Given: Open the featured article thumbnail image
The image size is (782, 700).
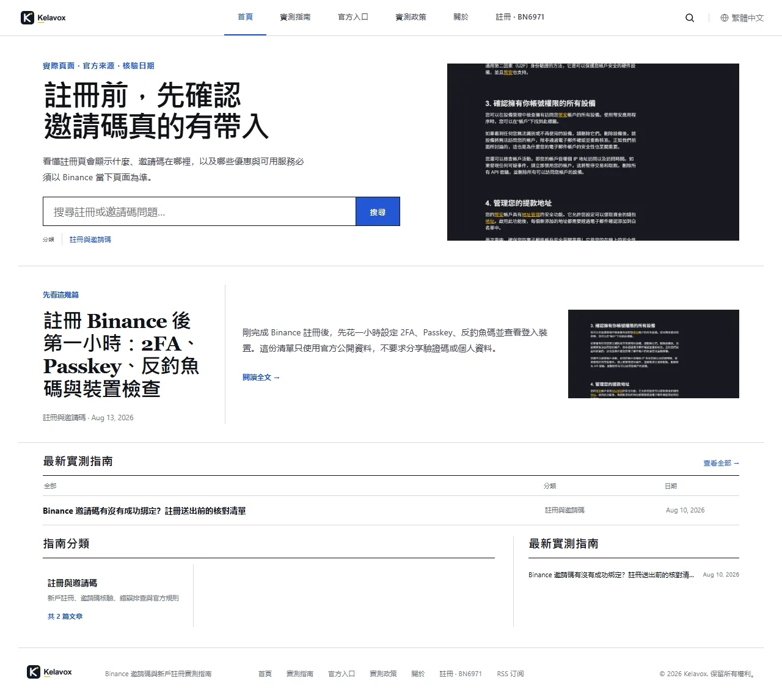Looking at the screenshot, I should pos(654,354).
